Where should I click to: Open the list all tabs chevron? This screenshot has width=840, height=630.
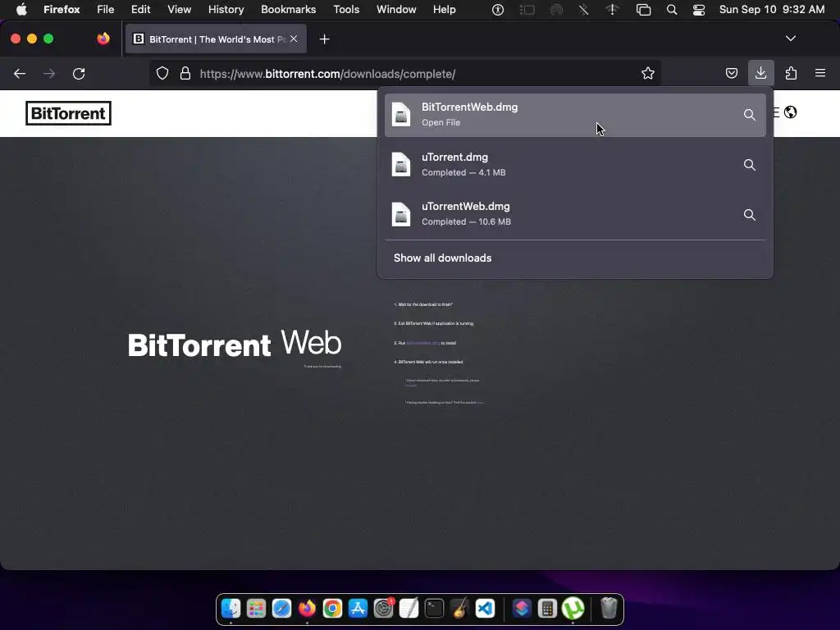(x=790, y=39)
